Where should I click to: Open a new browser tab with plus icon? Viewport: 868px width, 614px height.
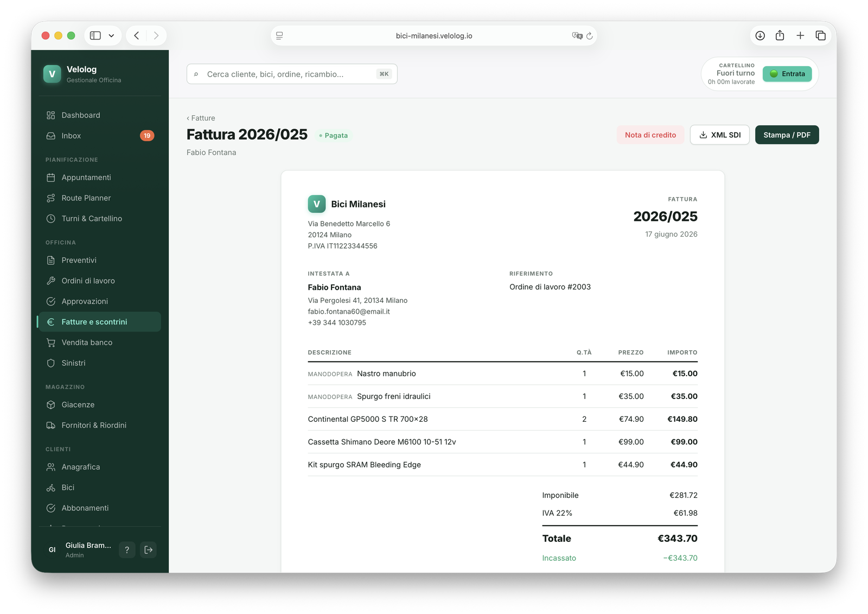(800, 36)
